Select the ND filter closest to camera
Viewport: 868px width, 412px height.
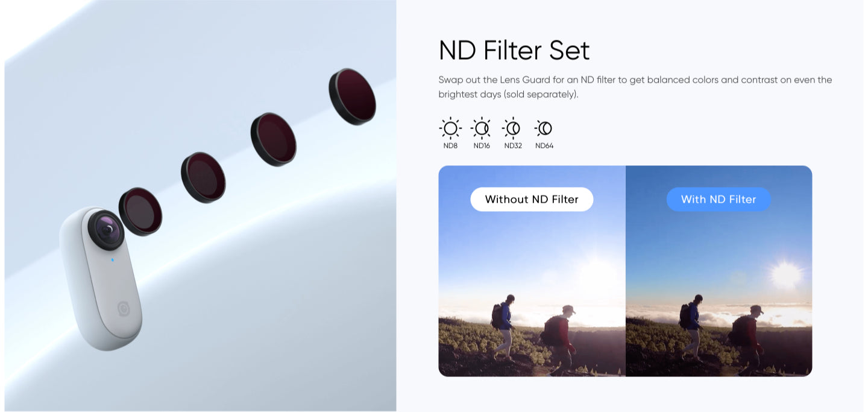pyautogui.click(x=140, y=211)
